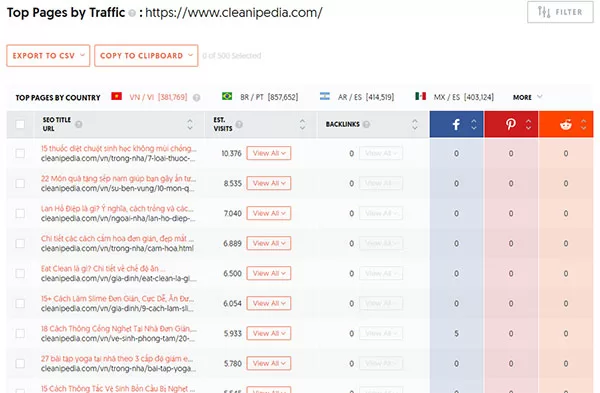Check the row for Cách Làm Slime

point(20,303)
